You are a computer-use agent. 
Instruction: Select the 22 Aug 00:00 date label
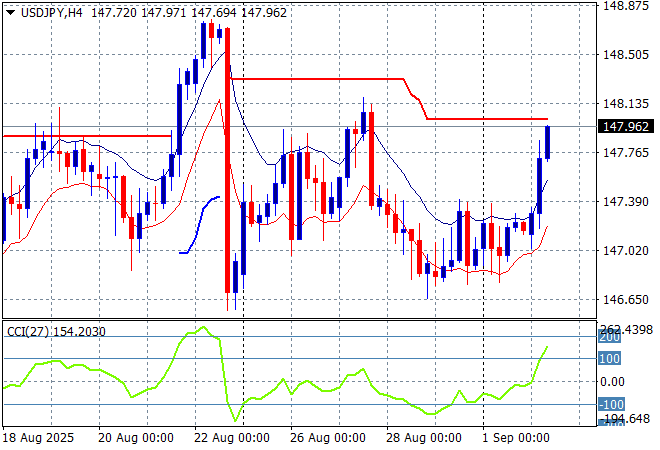tap(232, 438)
